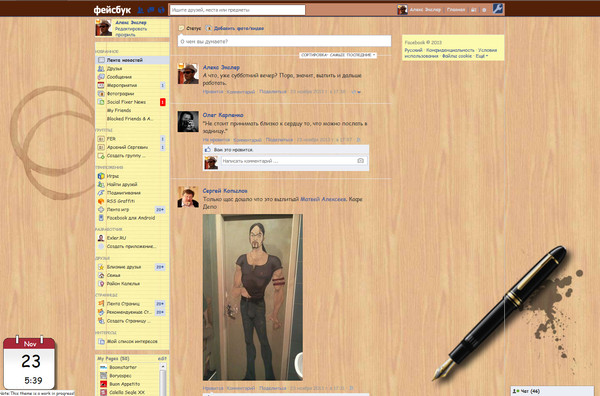Select the Статус composer tab
The image size is (600, 396).
(190, 28)
